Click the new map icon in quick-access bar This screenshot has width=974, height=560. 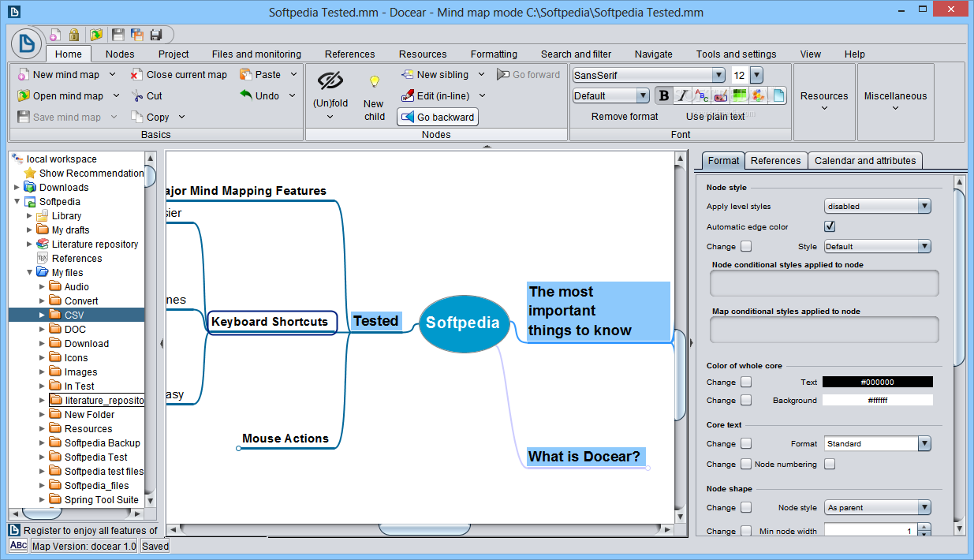tap(55, 35)
